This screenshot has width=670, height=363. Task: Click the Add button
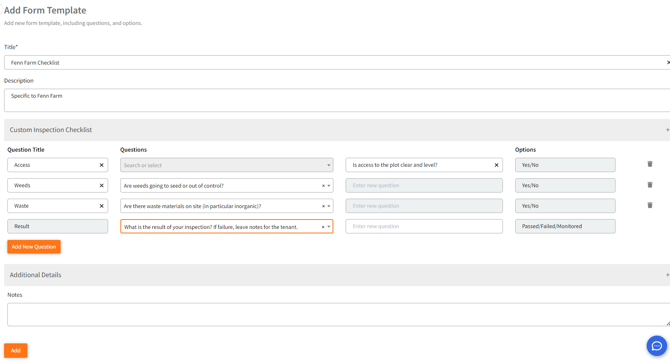pos(16,350)
